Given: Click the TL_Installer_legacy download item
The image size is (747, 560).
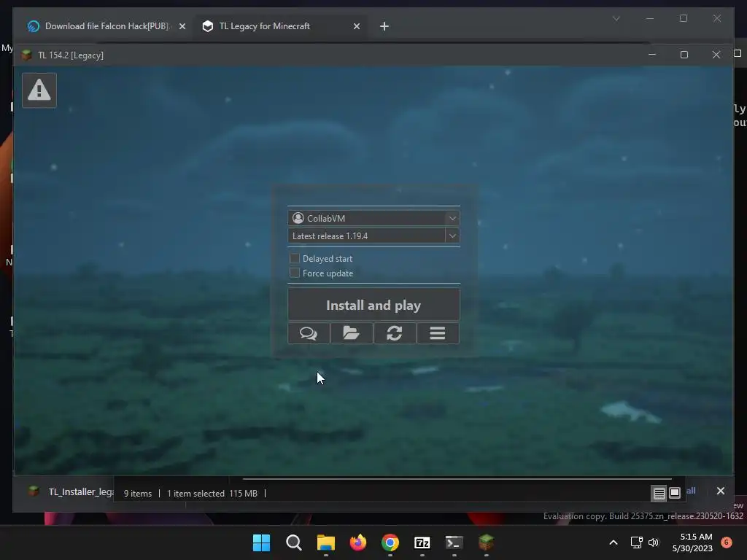Looking at the screenshot, I should pos(71,491).
